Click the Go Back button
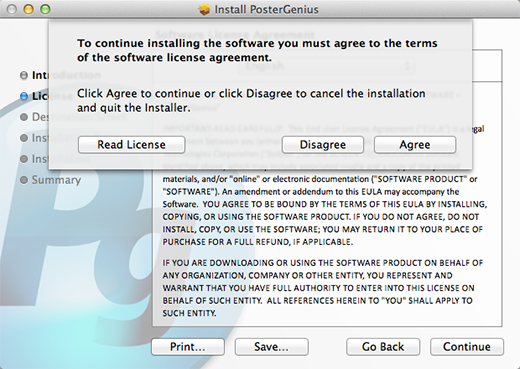 tap(383, 347)
